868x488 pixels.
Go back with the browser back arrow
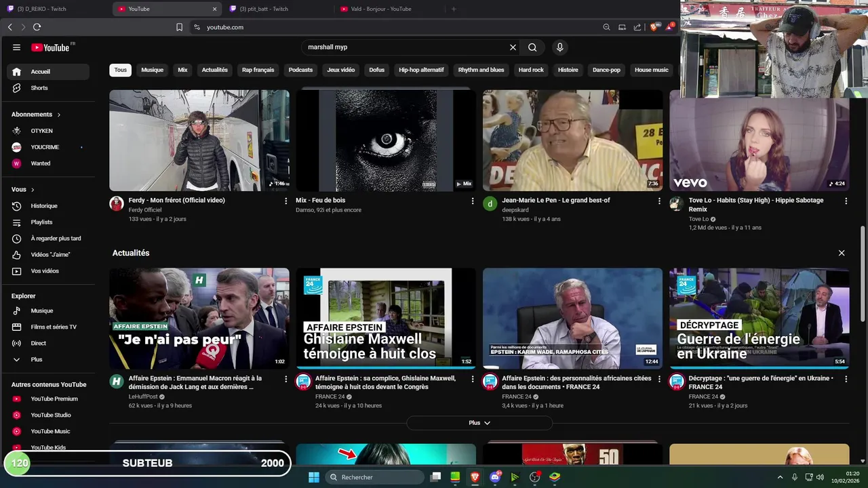(9, 27)
